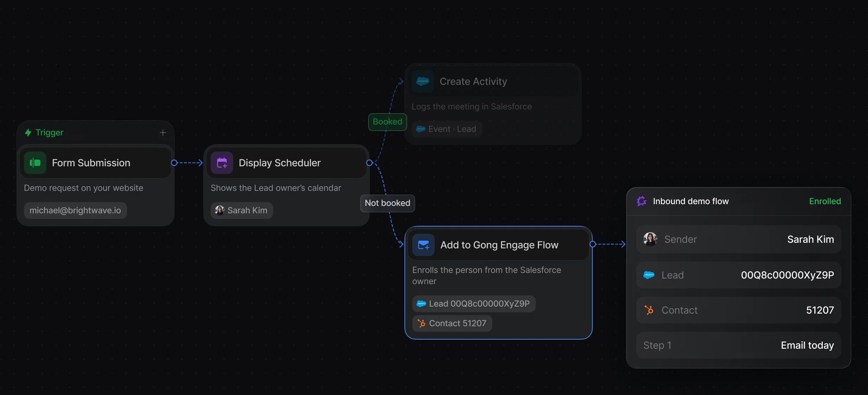
Task: Click the blue Add to Gong Engage Flow icon
Action: (423, 245)
